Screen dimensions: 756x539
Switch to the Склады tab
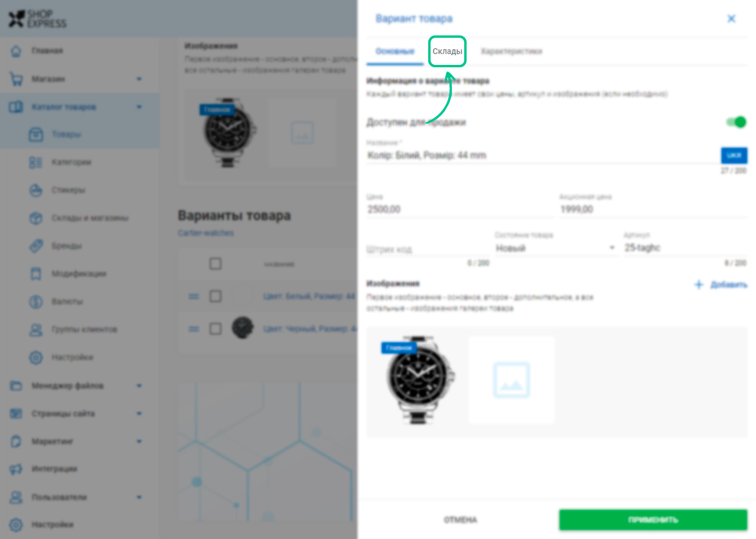[447, 51]
